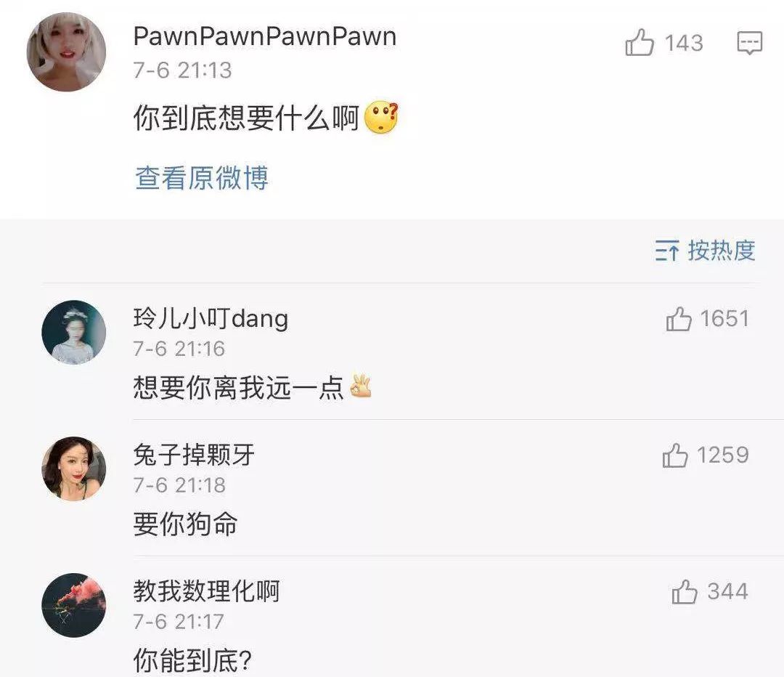Like 教我数理化啊's comment thumbs-up

pyautogui.click(x=685, y=592)
